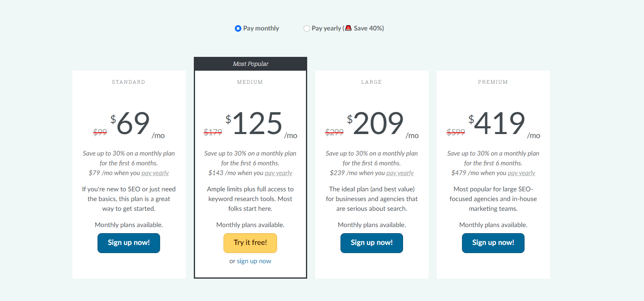This screenshot has height=301, width=644.
Task: Click Sign up now for Large plan
Action: click(372, 243)
